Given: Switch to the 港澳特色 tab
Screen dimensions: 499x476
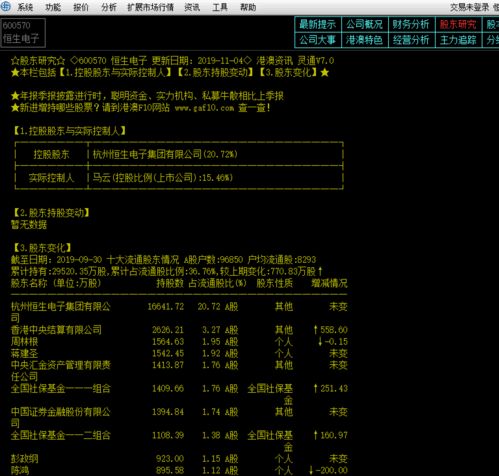Looking at the screenshot, I should (365, 40).
